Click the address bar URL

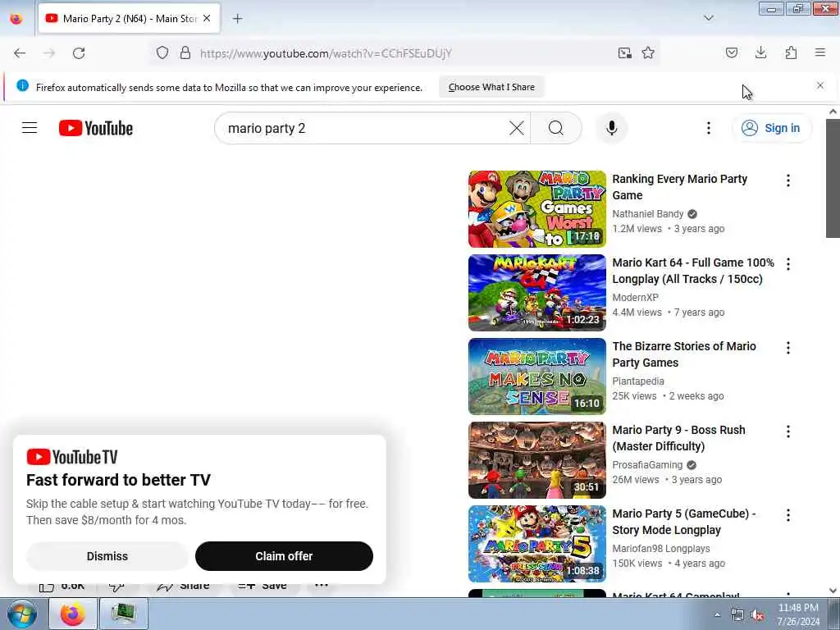pyautogui.click(x=326, y=53)
